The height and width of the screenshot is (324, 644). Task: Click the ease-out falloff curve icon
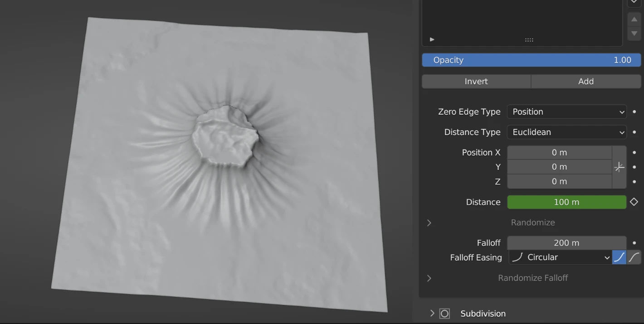[x=634, y=257]
